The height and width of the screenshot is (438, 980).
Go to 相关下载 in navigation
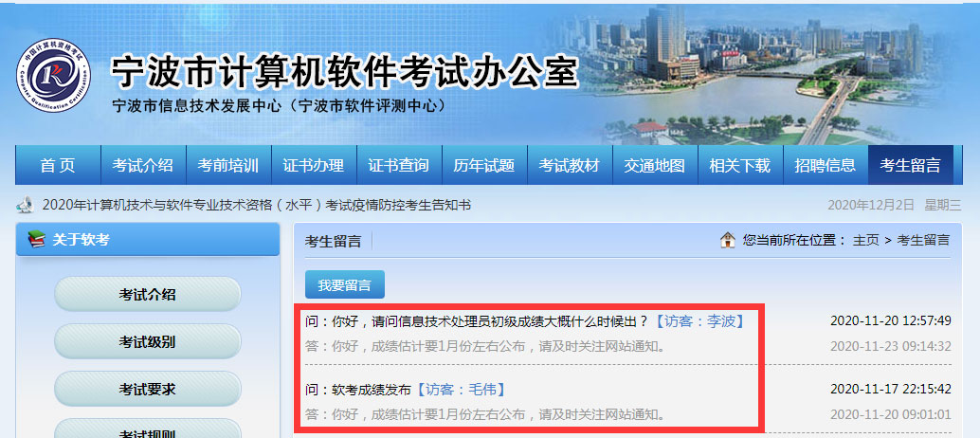(740, 165)
